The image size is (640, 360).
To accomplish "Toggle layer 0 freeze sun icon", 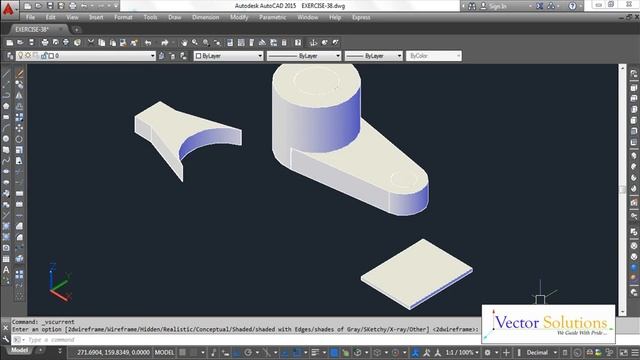I will pos(28,56).
